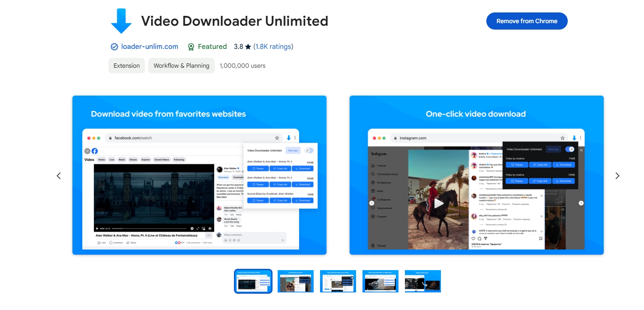The image size is (644, 310).
Task: Click the Workflow & Planning category chip
Action: (181, 66)
